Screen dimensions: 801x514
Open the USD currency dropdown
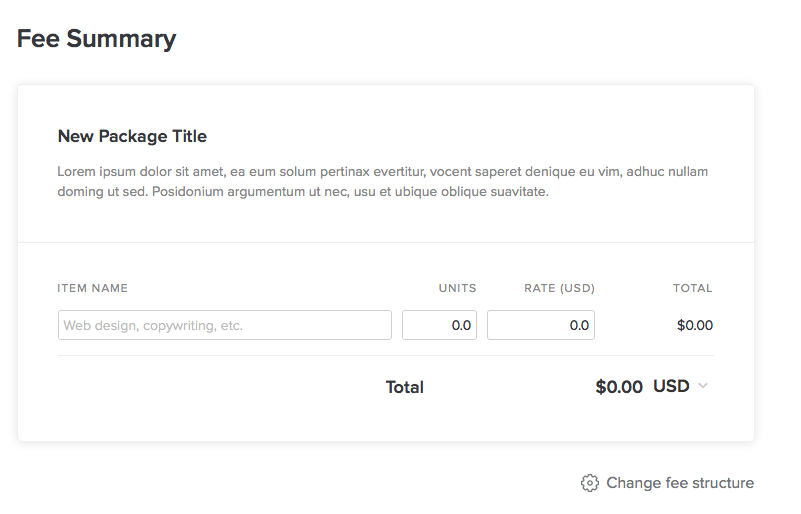(x=671, y=386)
